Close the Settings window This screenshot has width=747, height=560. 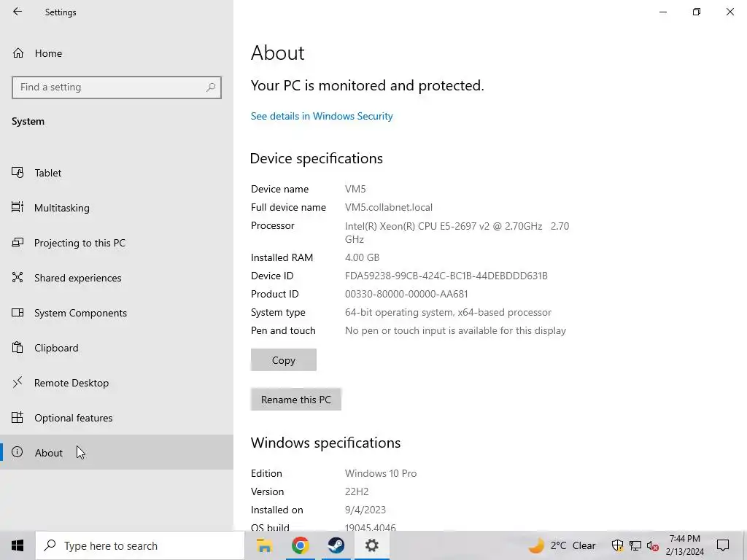click(729, 12)
